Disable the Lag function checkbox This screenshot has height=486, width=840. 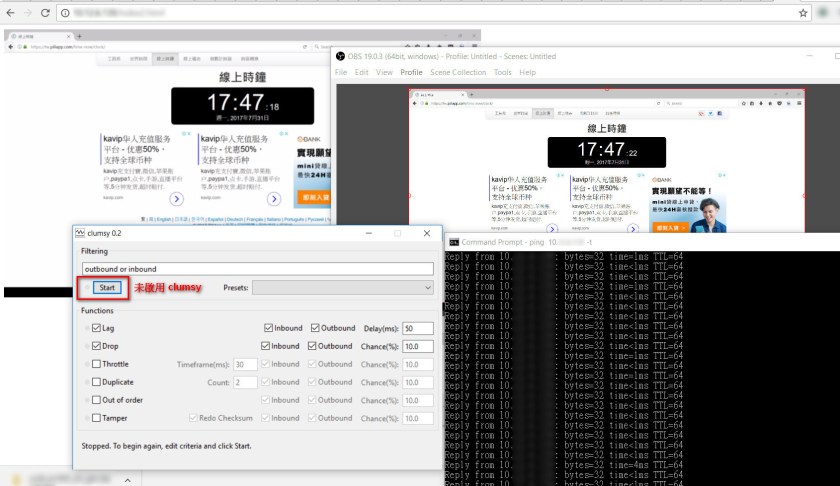click(x=97, y=328)
